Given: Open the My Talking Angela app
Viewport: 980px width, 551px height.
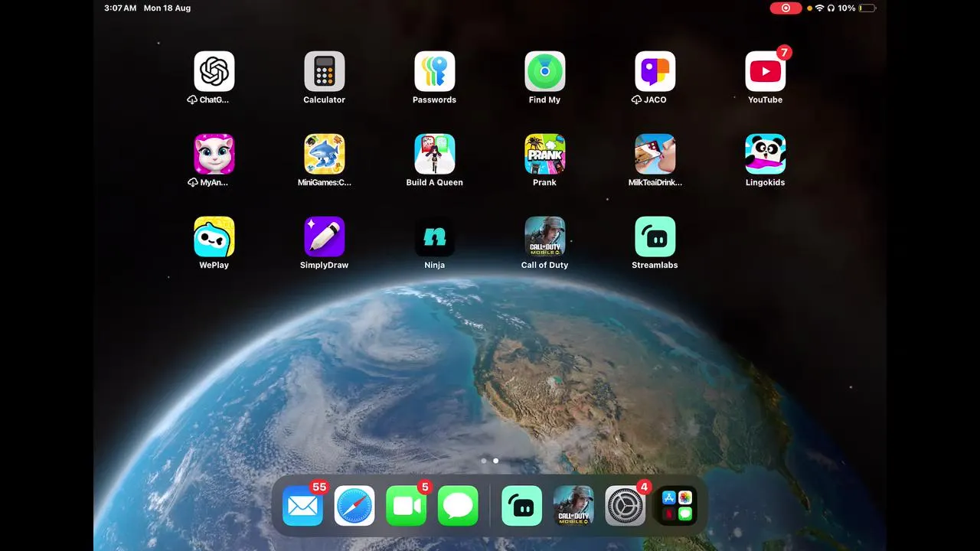Looking at the screenshot, I should tap(214, 154).
